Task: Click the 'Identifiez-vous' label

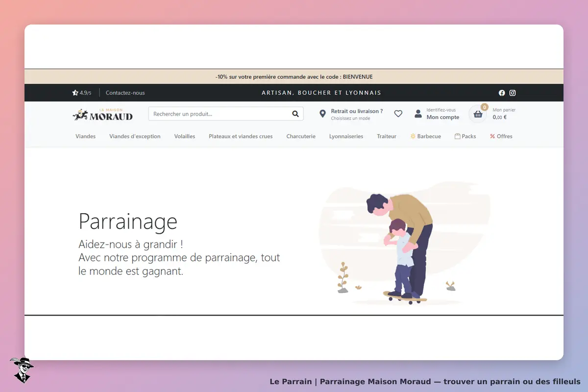Action: (x=441, y=110)
